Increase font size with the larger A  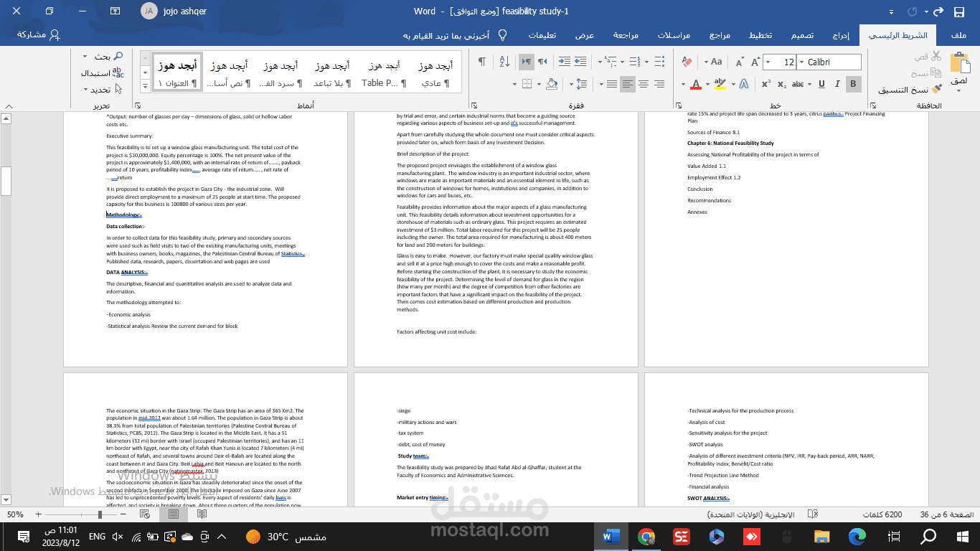755,62
